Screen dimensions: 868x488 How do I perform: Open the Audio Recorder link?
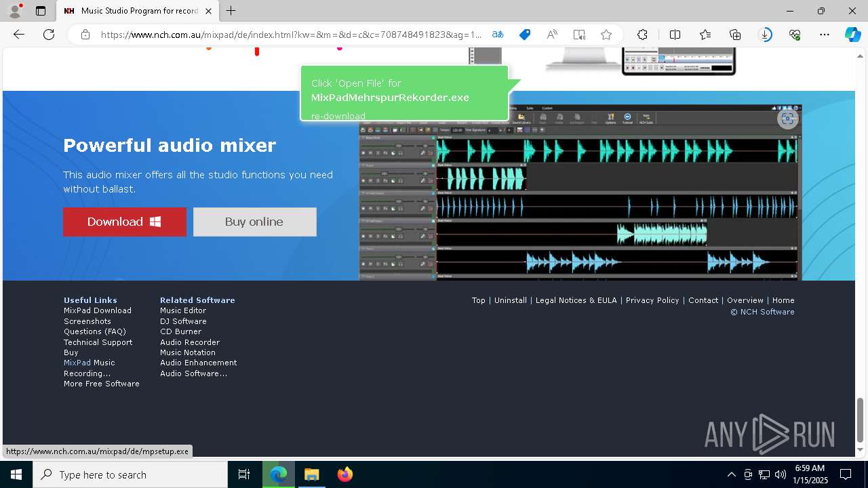190,342
